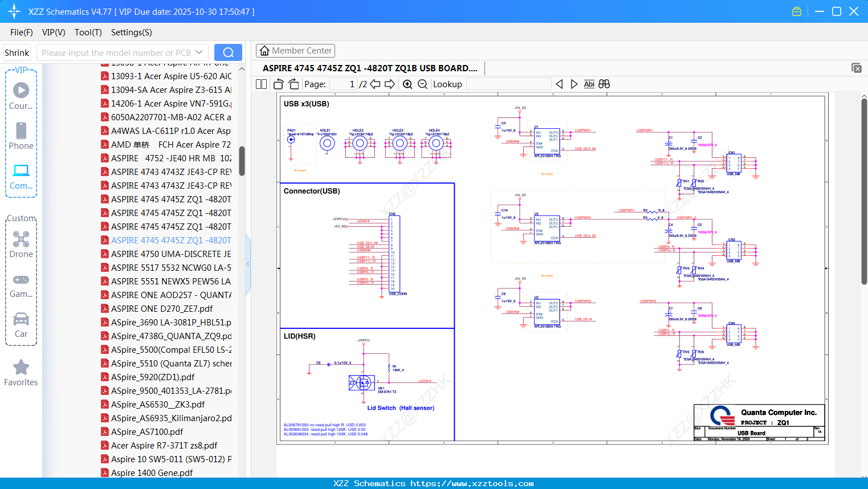Viewport: 868px width, 489px height.
Task: Go to the previous page arrow
Action: point(375,84)
